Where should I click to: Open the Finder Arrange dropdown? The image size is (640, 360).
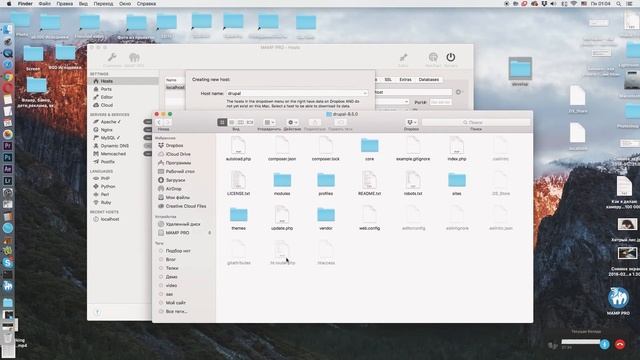(x=269, y=122)
